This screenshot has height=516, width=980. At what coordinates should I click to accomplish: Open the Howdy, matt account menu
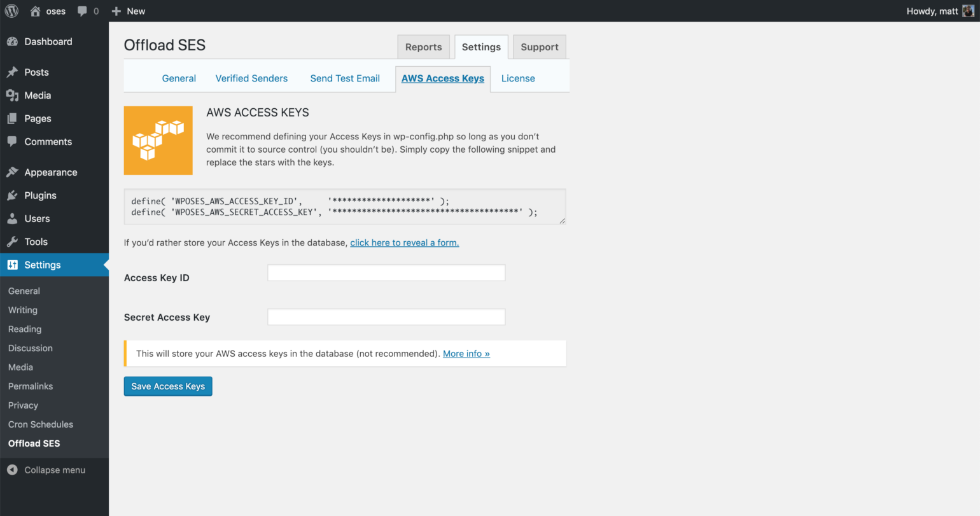(941, 11)
